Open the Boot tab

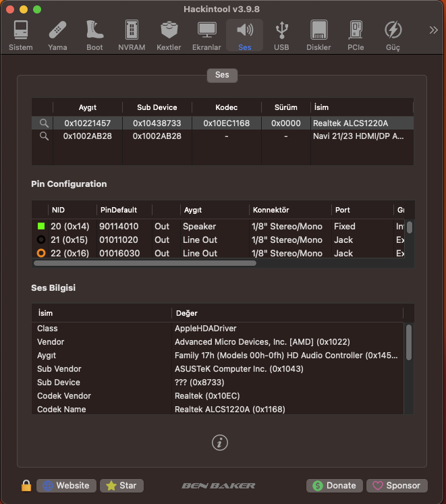click(94, 35)
